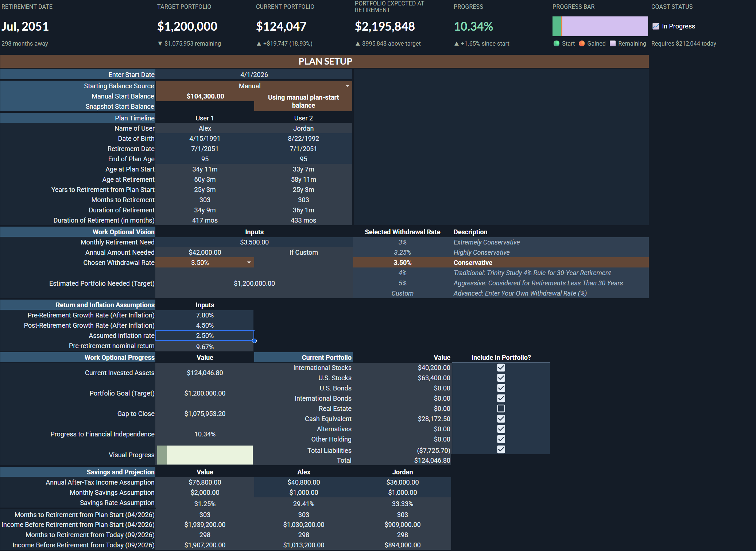This screenshot has height=551, width=756.
Task: Uncheck the U.S. Bonds include checkbox
Action: 501,388
